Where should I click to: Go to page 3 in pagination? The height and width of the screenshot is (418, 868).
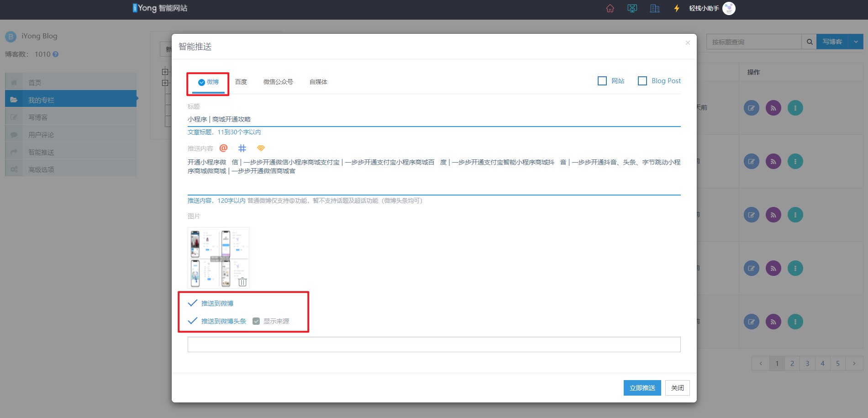pos(807,364)
